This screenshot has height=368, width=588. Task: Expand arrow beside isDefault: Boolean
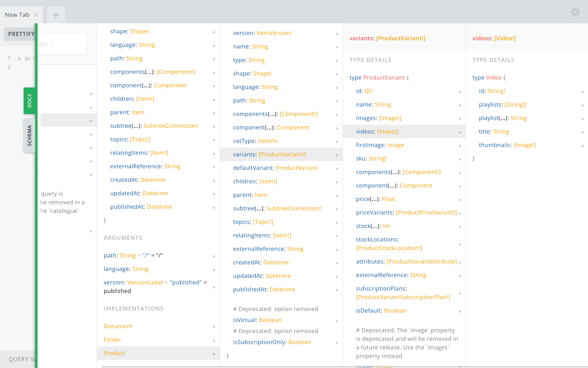click(460, 311)
